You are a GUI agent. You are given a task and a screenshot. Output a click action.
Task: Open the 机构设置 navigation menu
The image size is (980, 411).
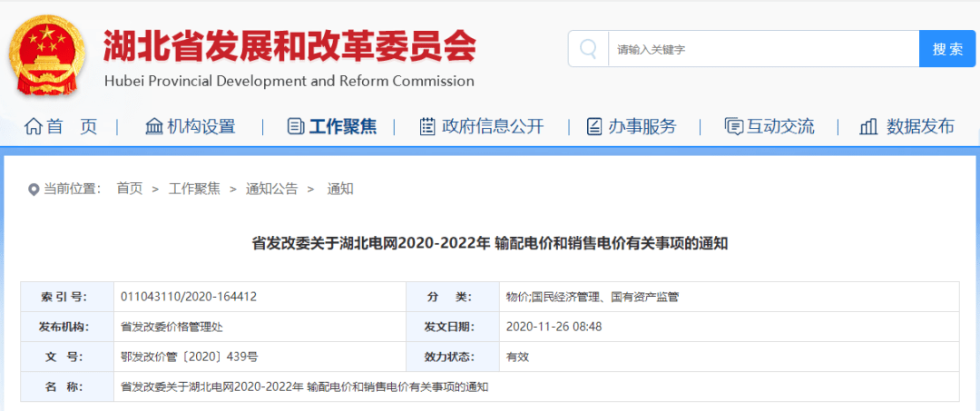(201, 127)
